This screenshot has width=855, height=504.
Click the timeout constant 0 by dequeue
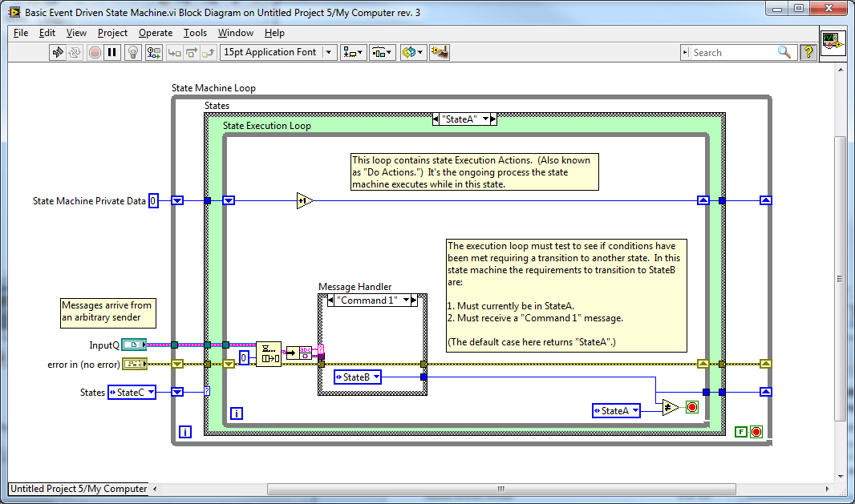pyautogui.click(x=245, y=357)
